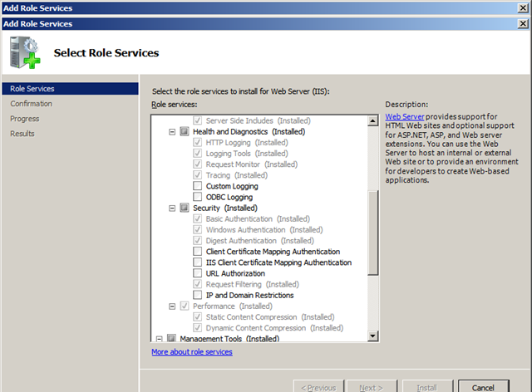This screenshot has height=392, width=532.
Task: Expand the Management Tools node
Action: coord(160,338)
